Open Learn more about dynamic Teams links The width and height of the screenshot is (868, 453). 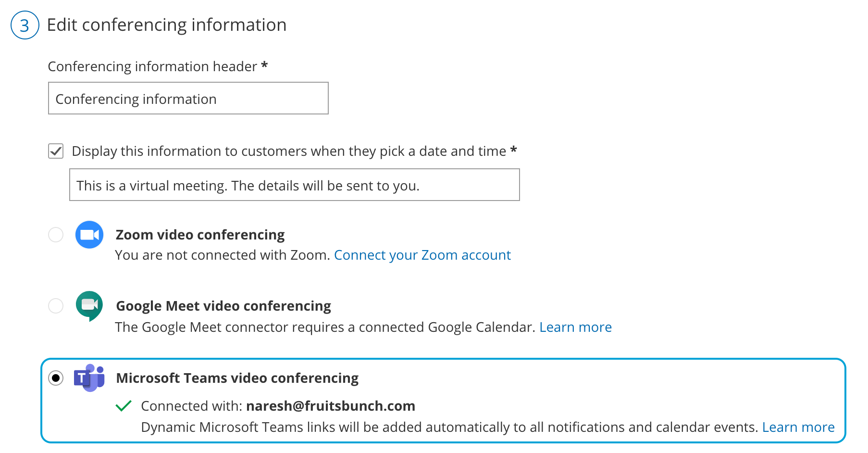(x=798, y=427)
